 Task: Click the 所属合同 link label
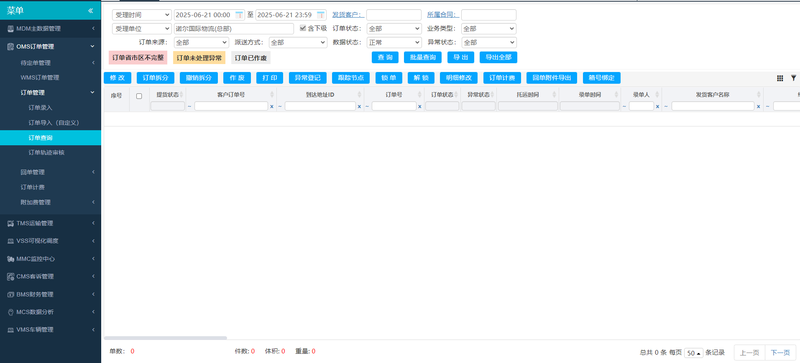tap(443, 15)
